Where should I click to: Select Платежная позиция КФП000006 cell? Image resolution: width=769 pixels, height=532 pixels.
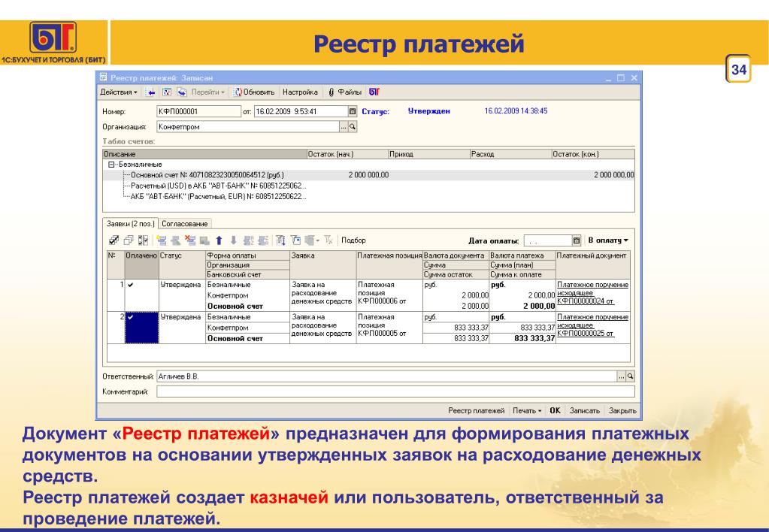(x=389, y=295)
